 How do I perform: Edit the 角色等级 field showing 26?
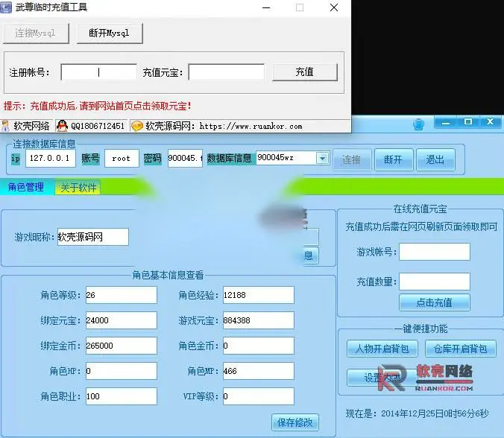click(x=122, y=295)
